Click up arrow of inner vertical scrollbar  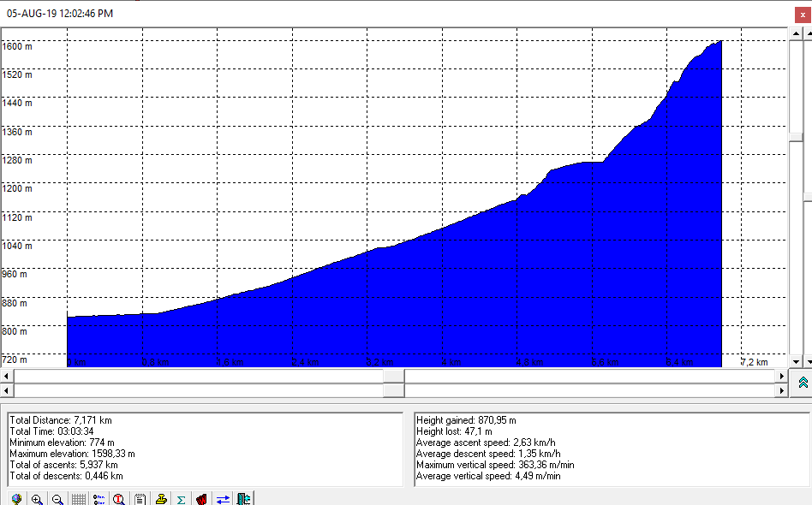(x=796, y=33)
